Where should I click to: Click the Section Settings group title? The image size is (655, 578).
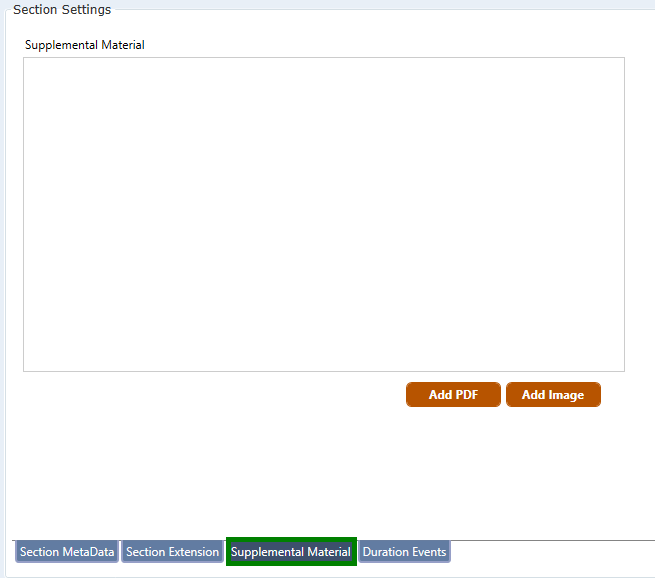click(x=62, y=10)
